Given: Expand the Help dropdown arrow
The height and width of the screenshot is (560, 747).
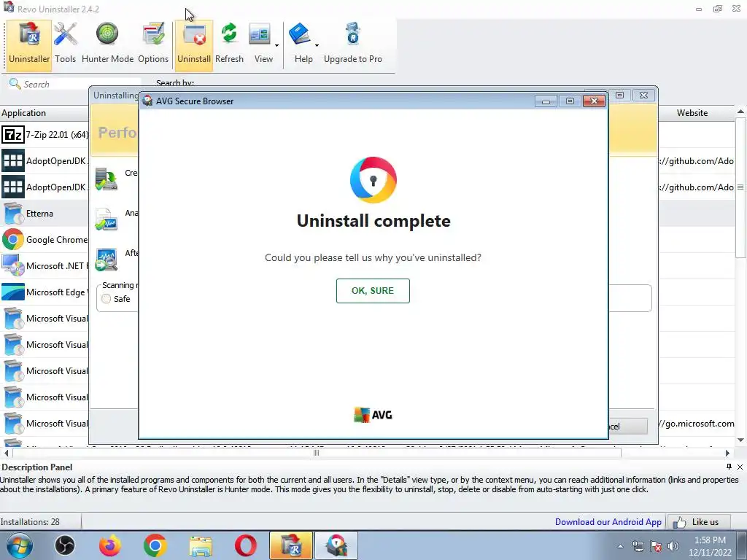Looking at the screenshot, I should pos(317,46).
